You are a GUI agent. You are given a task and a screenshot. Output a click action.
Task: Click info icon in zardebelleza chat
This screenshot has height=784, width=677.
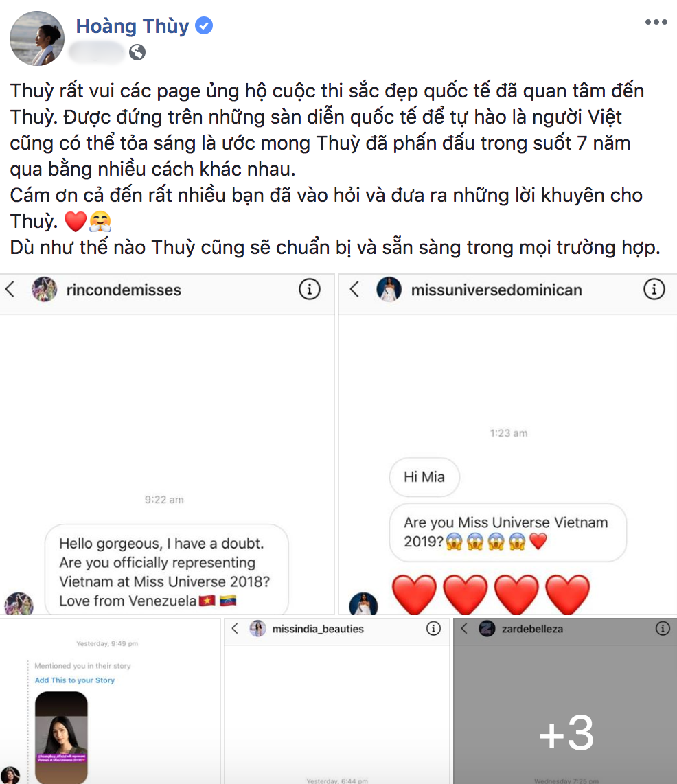coord(663,628)
